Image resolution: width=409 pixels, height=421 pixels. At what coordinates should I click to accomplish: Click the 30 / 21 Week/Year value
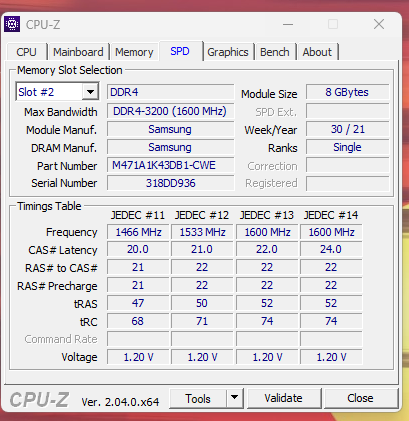pos(347,129)
